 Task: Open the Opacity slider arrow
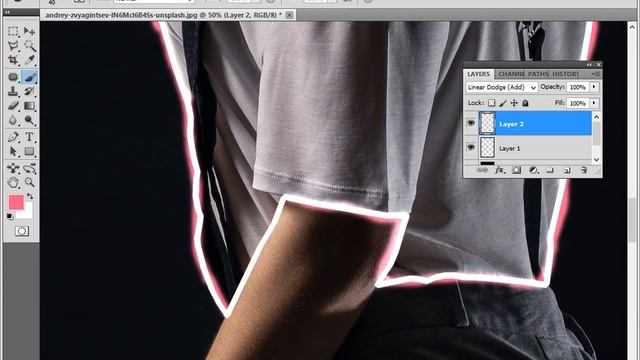tap(594, 87)
